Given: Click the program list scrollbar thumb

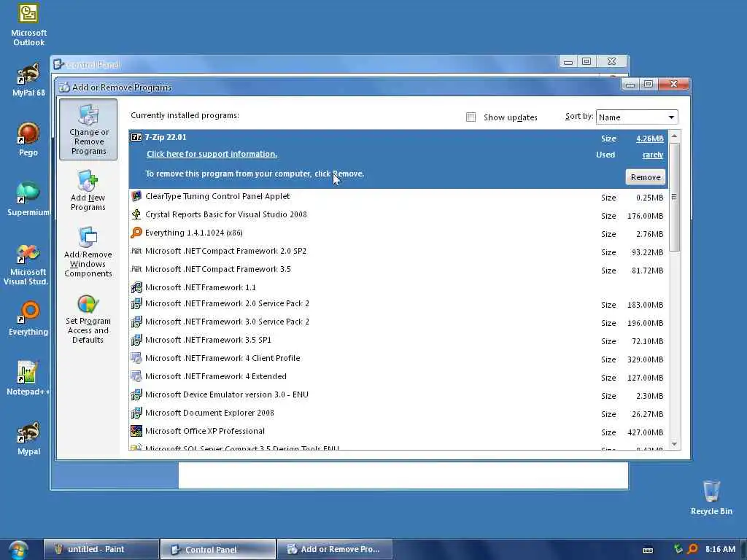Looking at the screenshot, I should 674,197.
